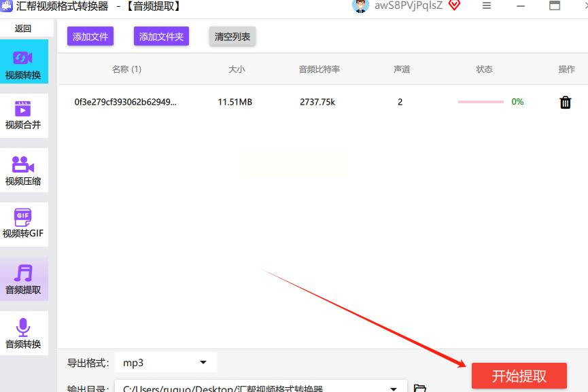The width and height of the screenshot is (588, 392).
Task: Click the bitrate value 2737.75k
Action: click(317, 102)
